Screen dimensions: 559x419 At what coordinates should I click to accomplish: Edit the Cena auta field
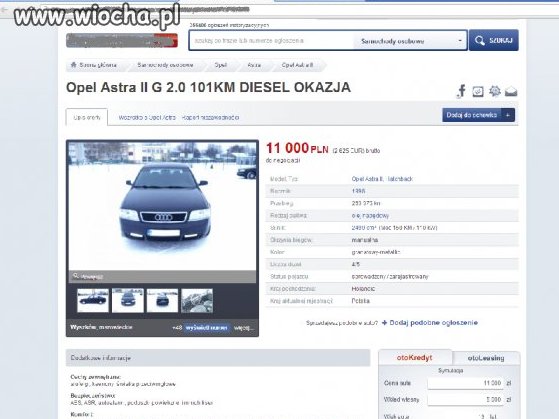465,383
